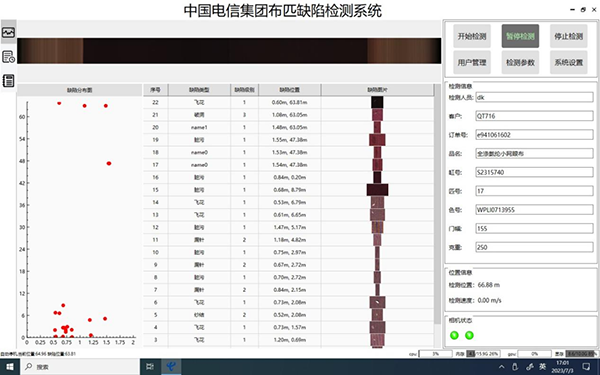Toggle the 暂停检测 pause detection button
The height and width of the screenshot is (375, 600).
point(520,36)
